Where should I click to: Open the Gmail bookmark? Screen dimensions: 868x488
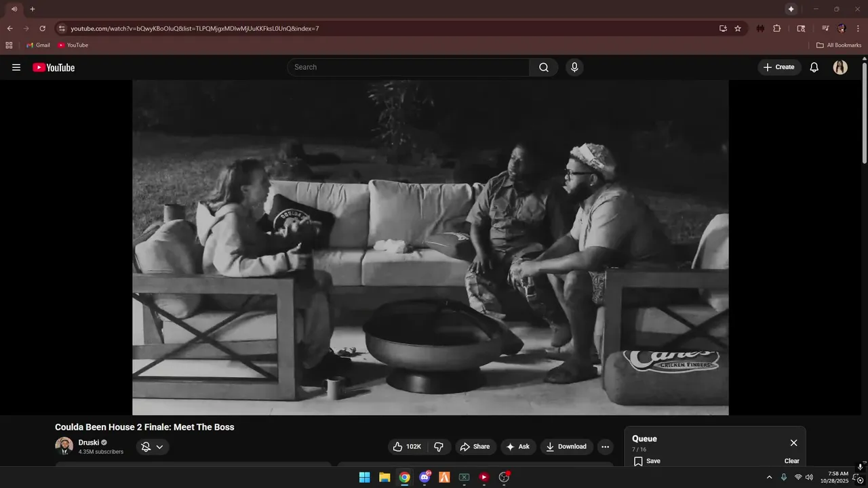[38, 45]
